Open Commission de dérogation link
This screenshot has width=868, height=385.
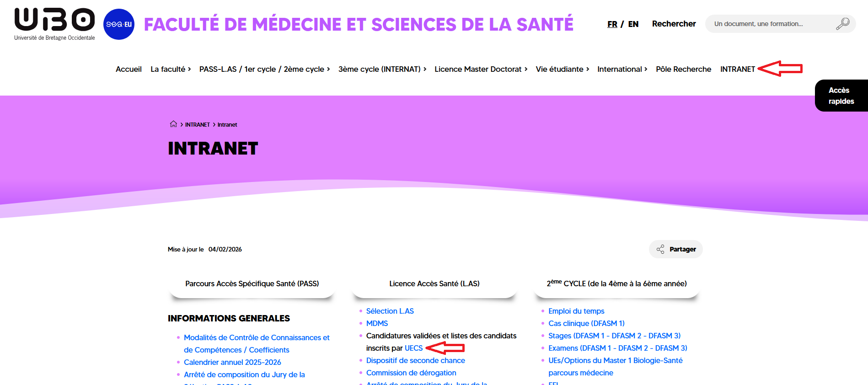pos(411,373)
